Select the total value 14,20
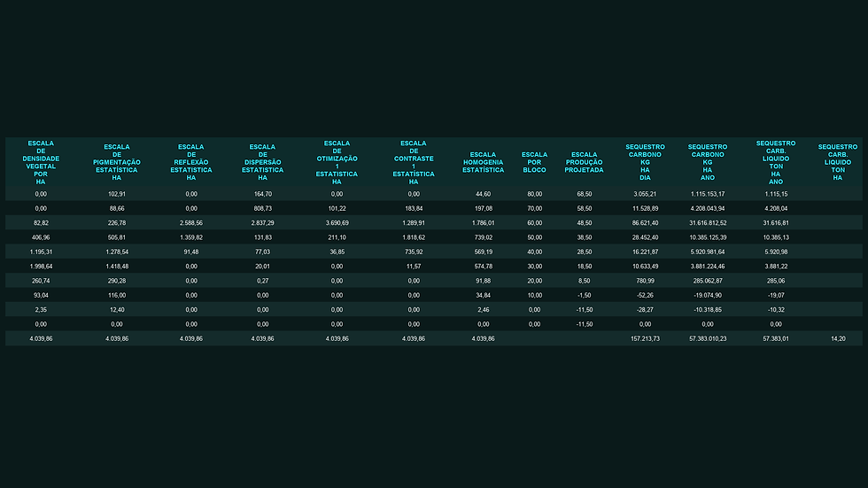 (838, 338)
